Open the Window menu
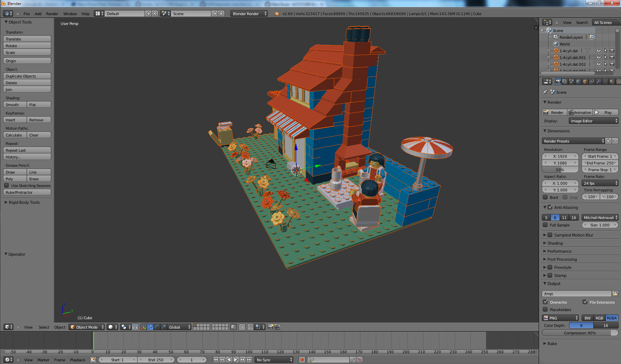The width and height of the screenshot is (621, 364). [x=70, y=14]
